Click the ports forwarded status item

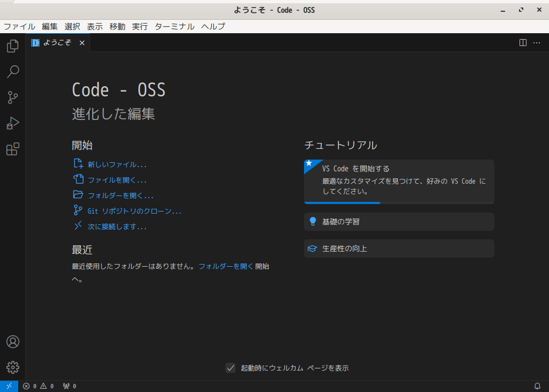(x=70, y=386)
